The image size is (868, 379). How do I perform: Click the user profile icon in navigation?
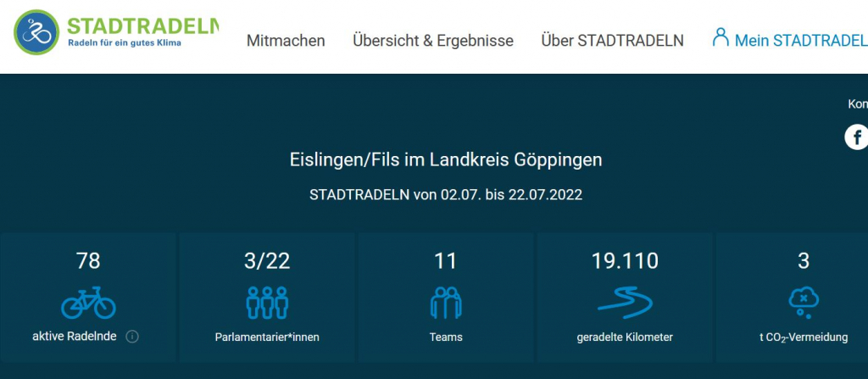click(x=721, y=37)
